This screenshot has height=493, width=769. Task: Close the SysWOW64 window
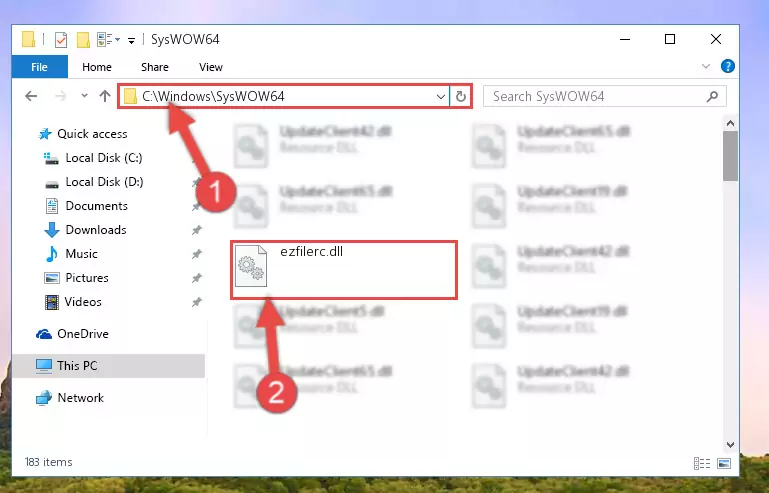[x=716, y=39]
